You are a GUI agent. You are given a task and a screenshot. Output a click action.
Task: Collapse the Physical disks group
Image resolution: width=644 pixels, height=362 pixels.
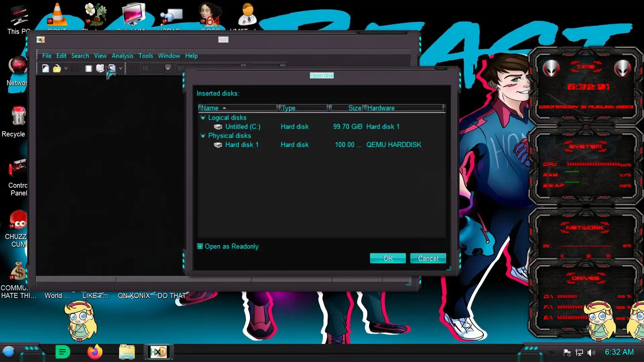coord(203,136)
